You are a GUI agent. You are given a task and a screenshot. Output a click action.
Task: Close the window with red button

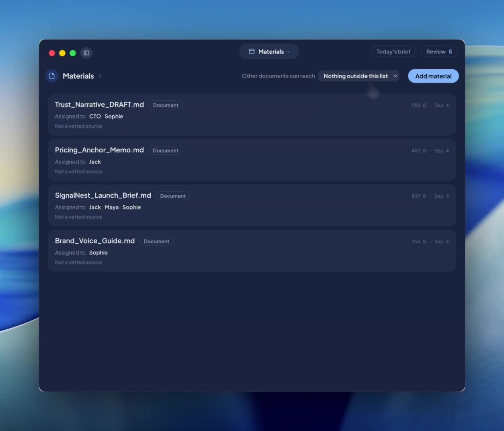click(x=52, y=53)
